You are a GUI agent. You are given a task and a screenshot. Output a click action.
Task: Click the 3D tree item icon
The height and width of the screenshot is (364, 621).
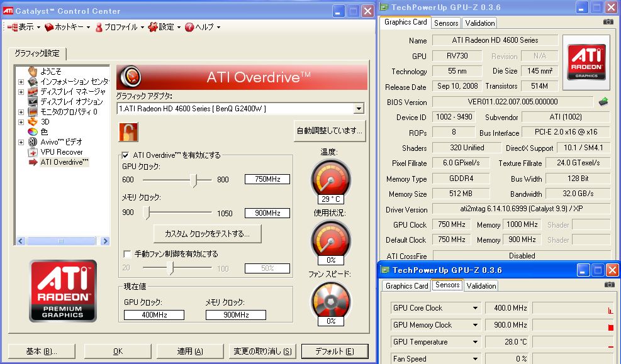33,122
